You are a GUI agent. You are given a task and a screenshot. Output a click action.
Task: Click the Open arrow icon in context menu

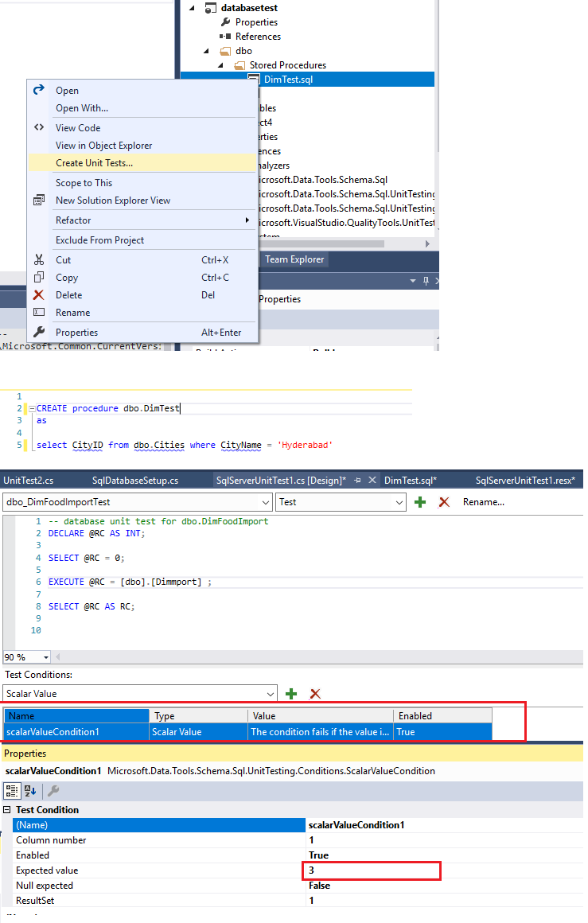39,89
